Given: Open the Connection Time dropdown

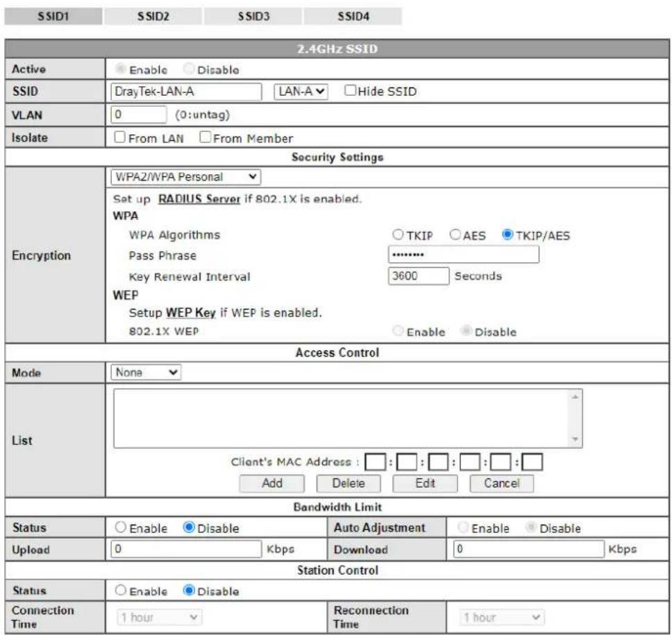Looking at the screenshot, I should pyautogui.click(x=160, y=617).
